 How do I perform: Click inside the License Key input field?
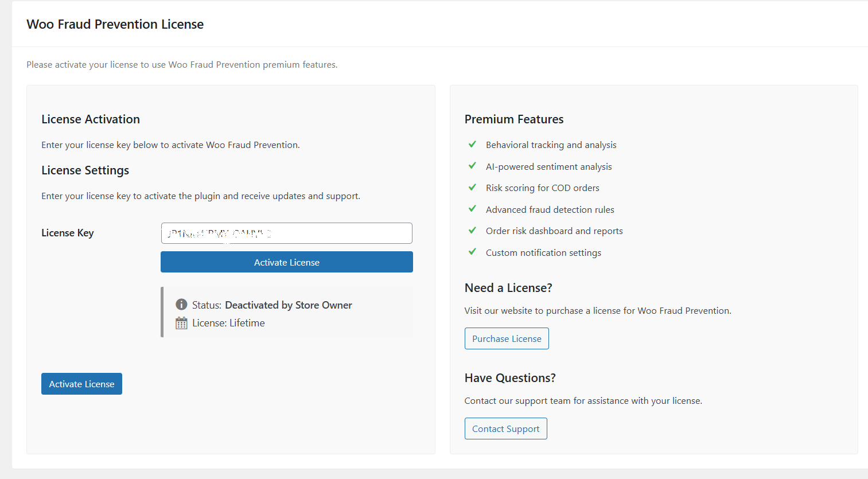(x=286, y=233)
